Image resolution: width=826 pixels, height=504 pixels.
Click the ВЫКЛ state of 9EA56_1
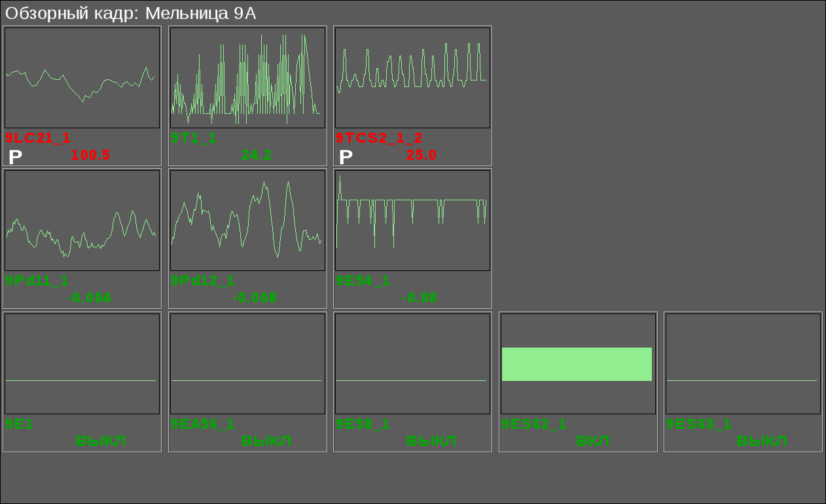[266, 441]
